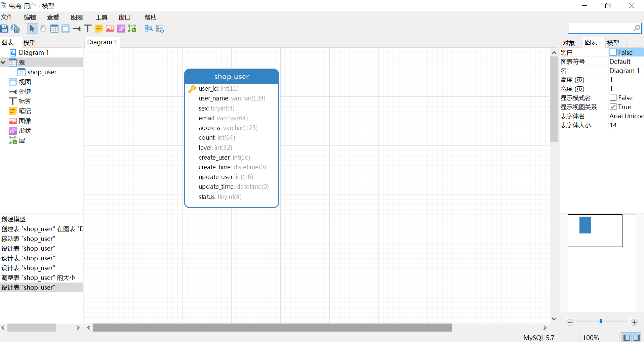Open the 工具 menu
The height and width of the screenshot is (342, 644).
tap(102, 17)
